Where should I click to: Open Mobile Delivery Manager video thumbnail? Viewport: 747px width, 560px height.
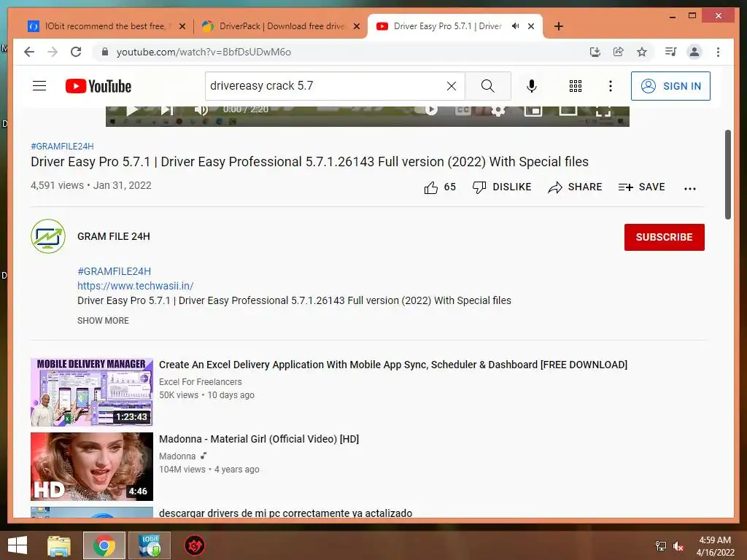(x=91, y=392)
